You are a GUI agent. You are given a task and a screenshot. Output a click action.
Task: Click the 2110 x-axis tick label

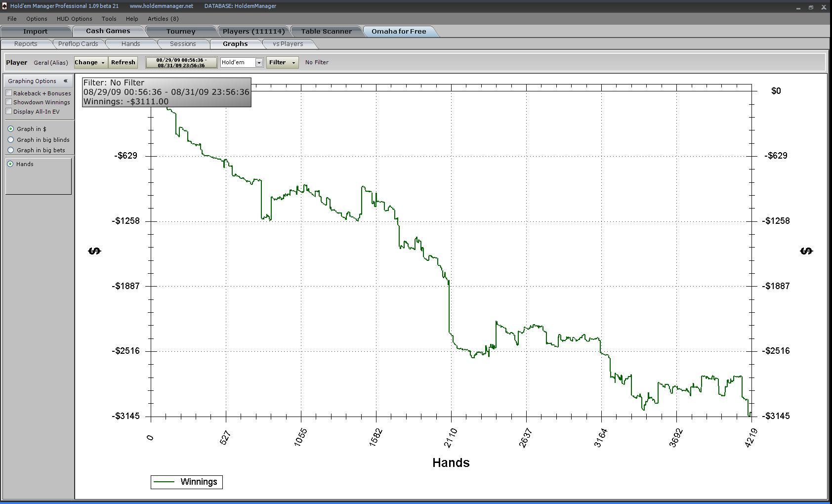(451, 438)
